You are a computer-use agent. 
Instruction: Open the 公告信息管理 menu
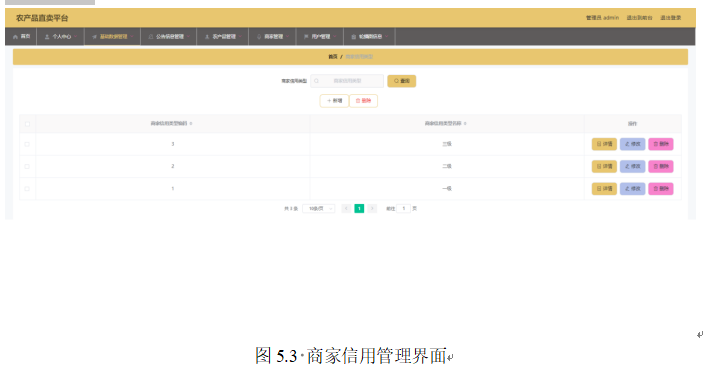[169, 37]
